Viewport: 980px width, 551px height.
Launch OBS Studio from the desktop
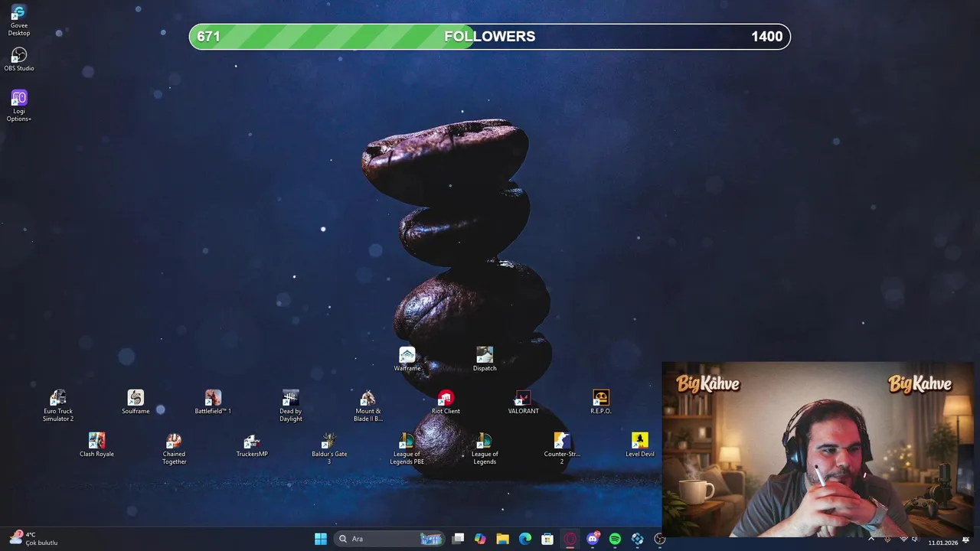(19, 59)
